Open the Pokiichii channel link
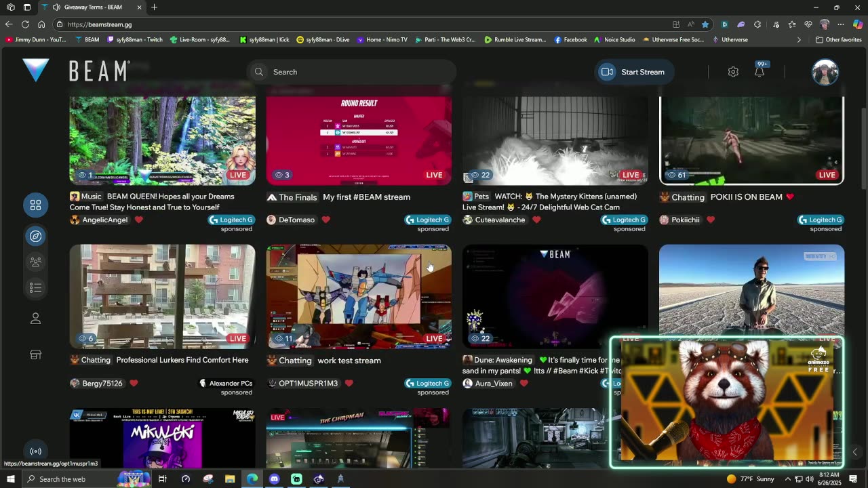 [x=686, y=220]
